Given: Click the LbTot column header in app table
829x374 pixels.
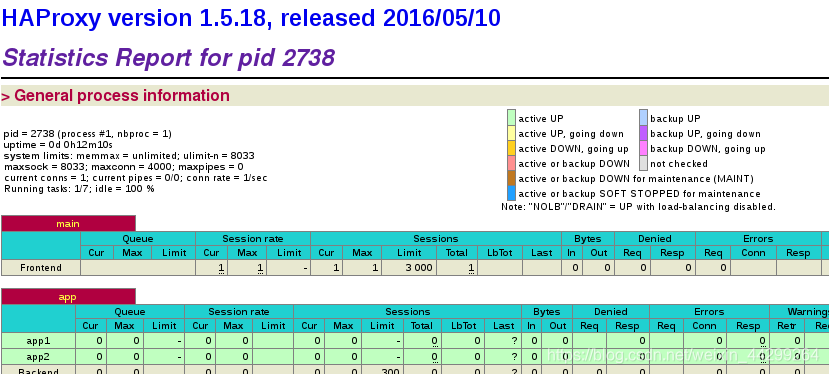Looking at the screenshot, I should (x=464, y=325).
